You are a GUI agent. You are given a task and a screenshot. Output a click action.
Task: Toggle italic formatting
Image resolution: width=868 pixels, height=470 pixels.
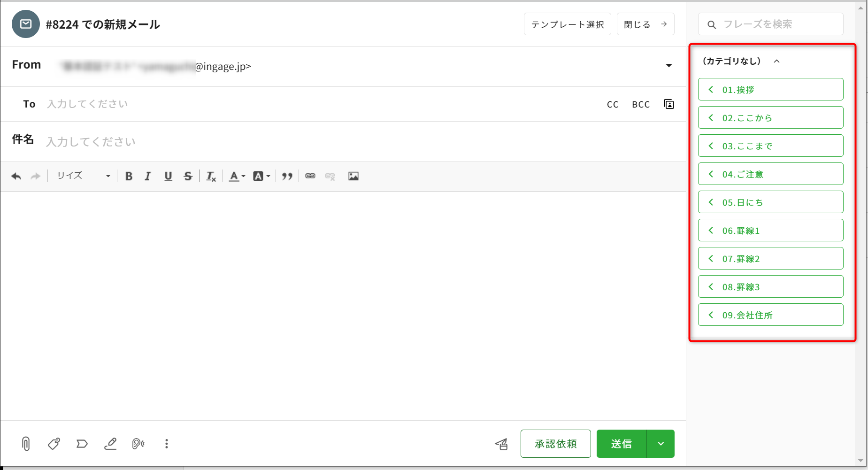pos(148,176)
